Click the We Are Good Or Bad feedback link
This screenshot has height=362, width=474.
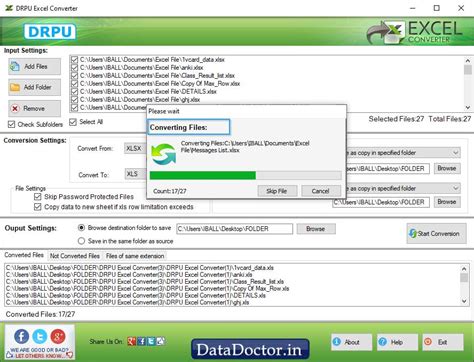point(39,353)
